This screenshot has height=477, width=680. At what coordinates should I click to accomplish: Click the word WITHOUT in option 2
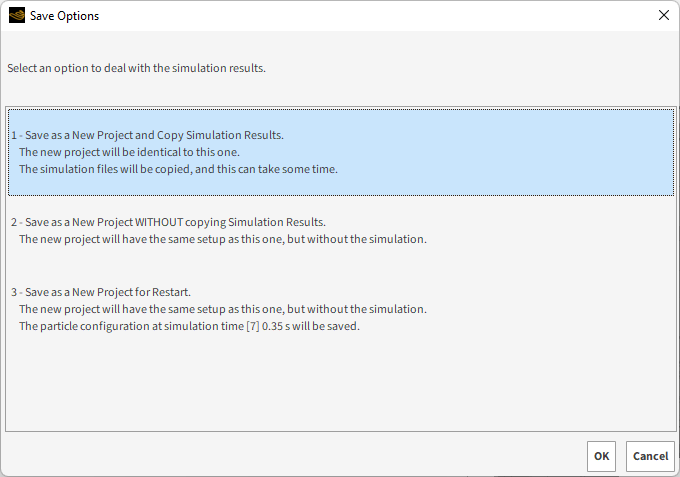pos(159,222)
